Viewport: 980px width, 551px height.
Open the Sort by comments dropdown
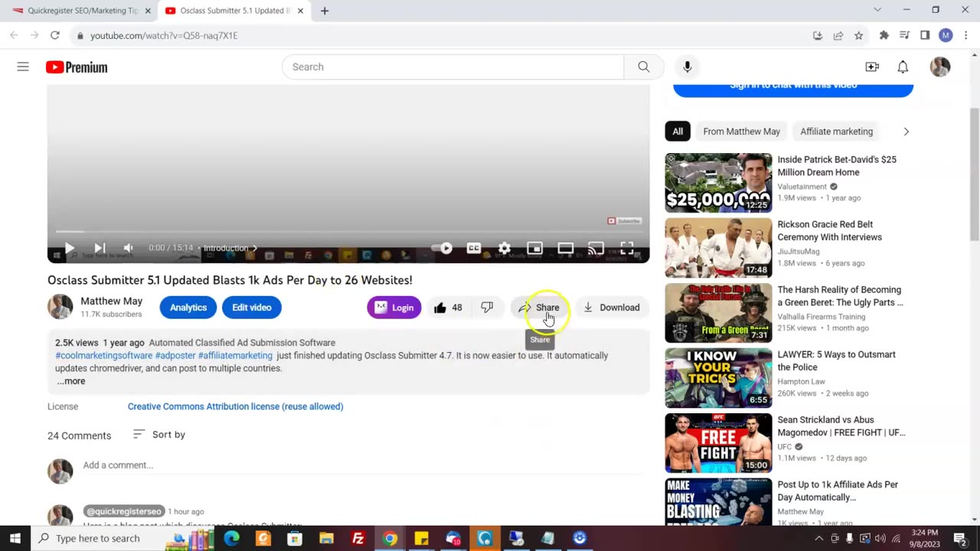pos(159,435)
